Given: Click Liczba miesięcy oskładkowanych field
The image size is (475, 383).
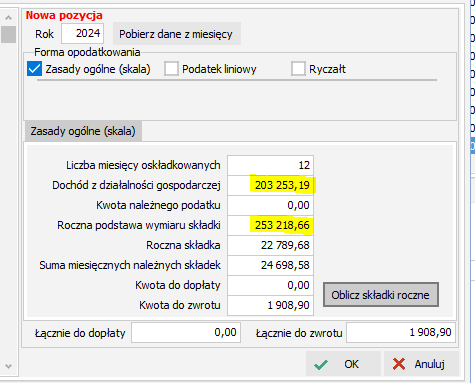Looking at the screenshot, I should coord(270,165).
